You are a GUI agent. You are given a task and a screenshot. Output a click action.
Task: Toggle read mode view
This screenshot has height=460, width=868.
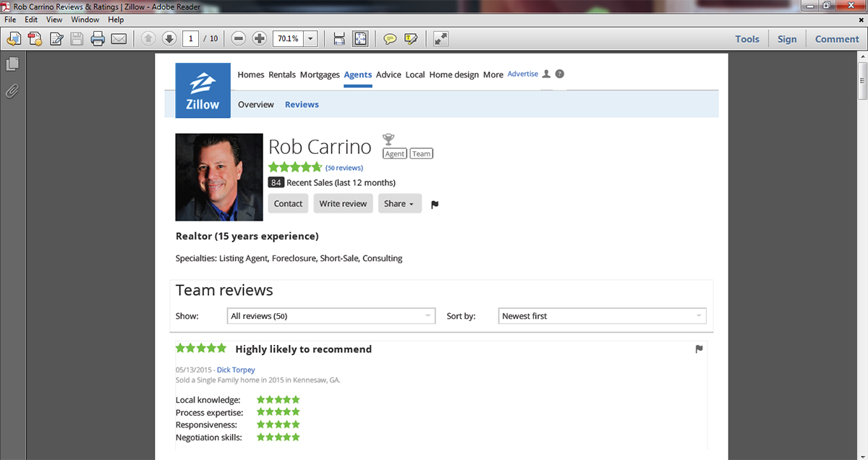[441, 39]
